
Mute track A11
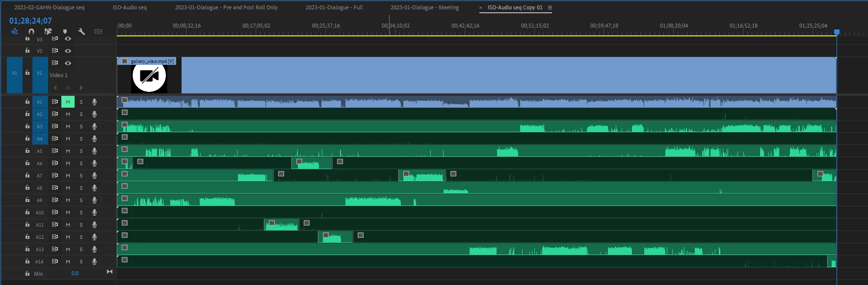[x=68, y=225]
